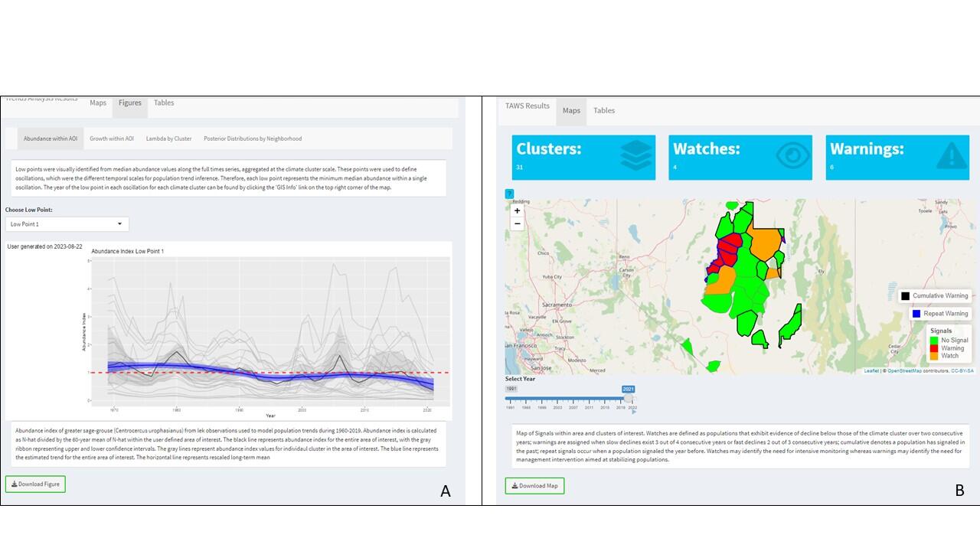Zoom out on the map using the minus control
The image size is (980, 551).
point(517,223)
